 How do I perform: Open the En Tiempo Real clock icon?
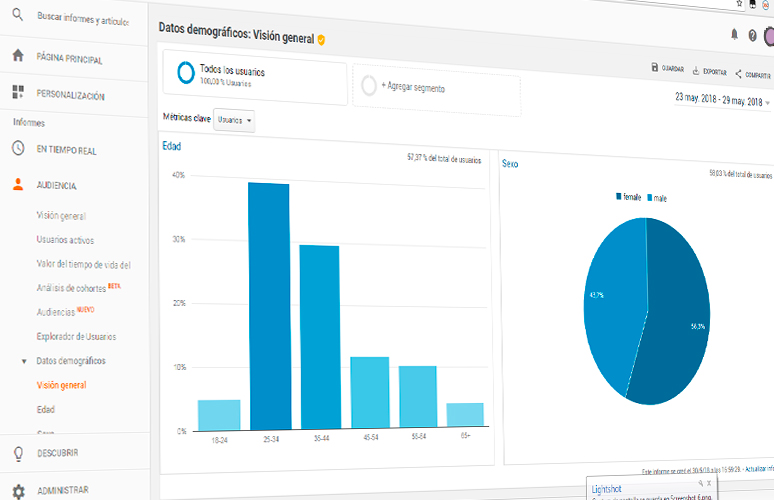18,148
